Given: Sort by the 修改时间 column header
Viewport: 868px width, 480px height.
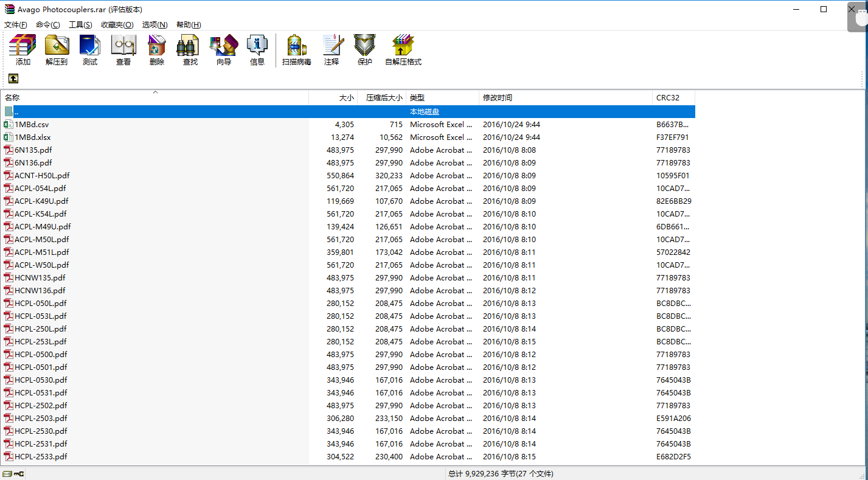Looking at the screenshot, I should pos(566,97).
